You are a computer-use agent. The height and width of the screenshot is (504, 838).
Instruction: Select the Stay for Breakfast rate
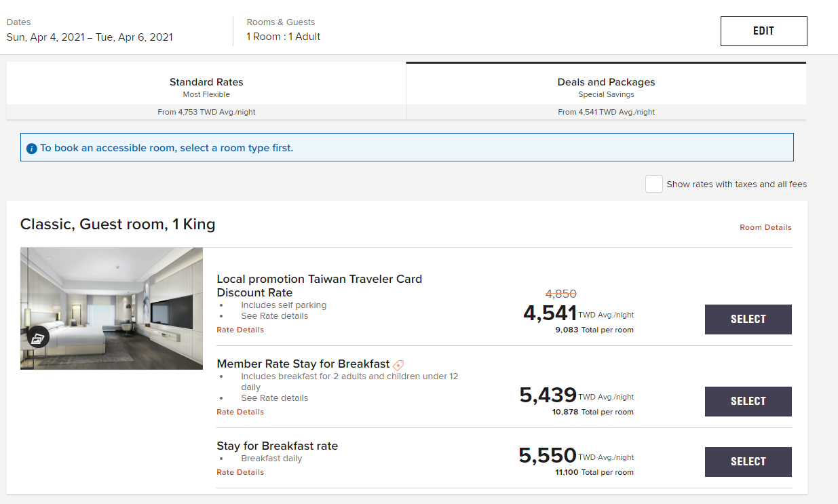coord(748,462)
